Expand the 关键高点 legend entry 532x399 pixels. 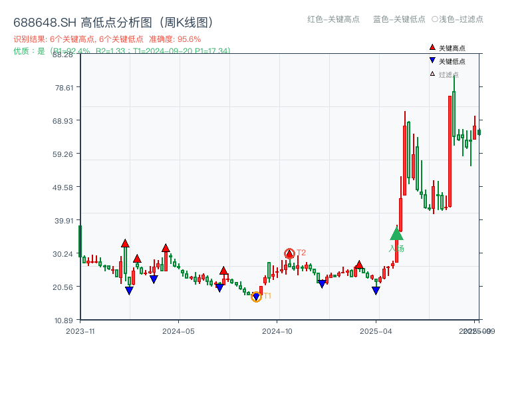click(446, 47)
